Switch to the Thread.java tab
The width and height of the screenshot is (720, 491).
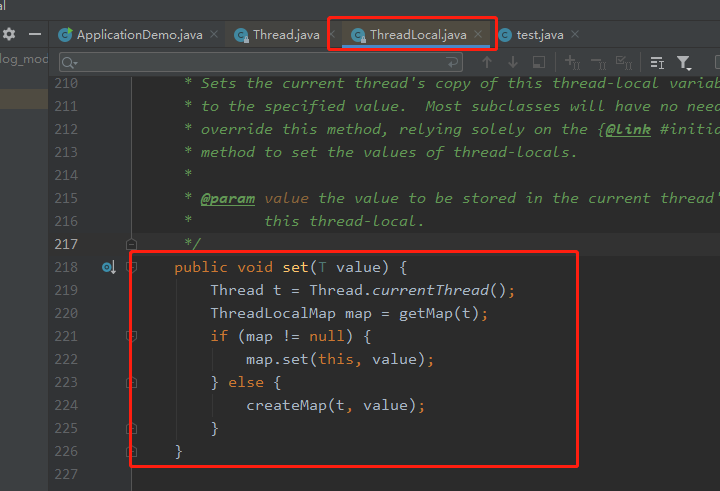276,35
